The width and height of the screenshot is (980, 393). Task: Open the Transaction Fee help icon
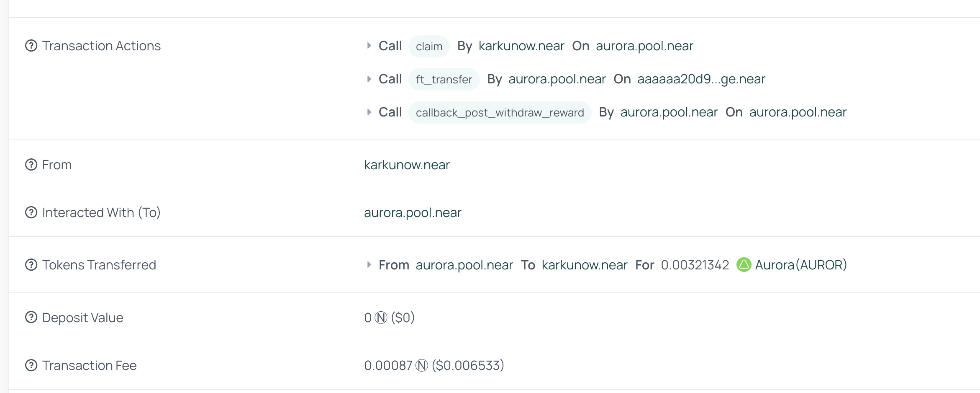[x=31, y=365]
